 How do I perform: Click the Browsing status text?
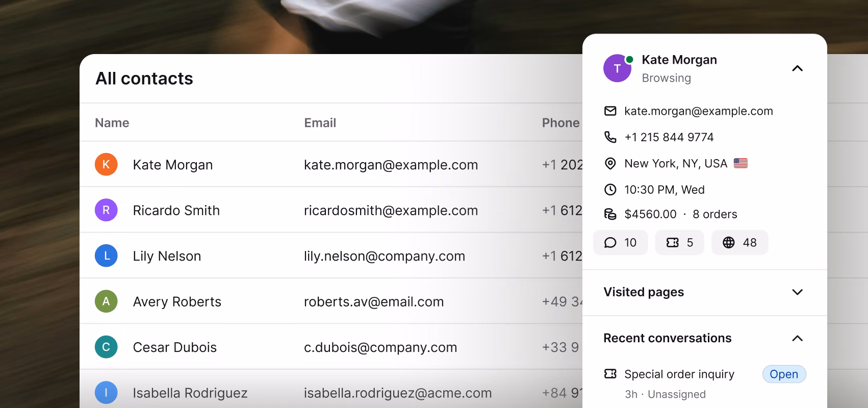[667, 78]
